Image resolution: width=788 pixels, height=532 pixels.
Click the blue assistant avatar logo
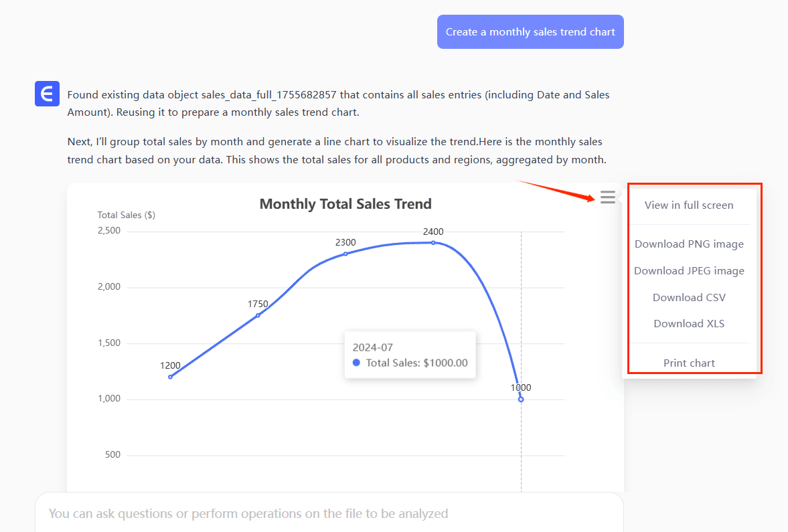47,94
